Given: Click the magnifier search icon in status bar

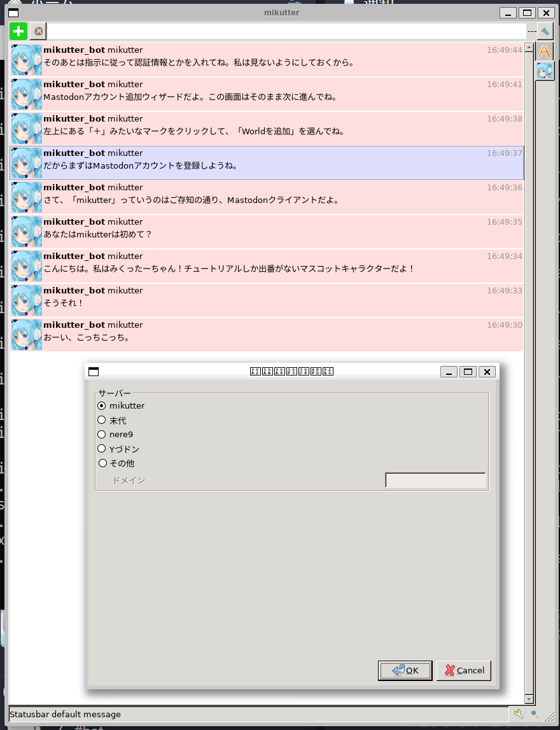Looking at the screenshot, I should (535, 714).
